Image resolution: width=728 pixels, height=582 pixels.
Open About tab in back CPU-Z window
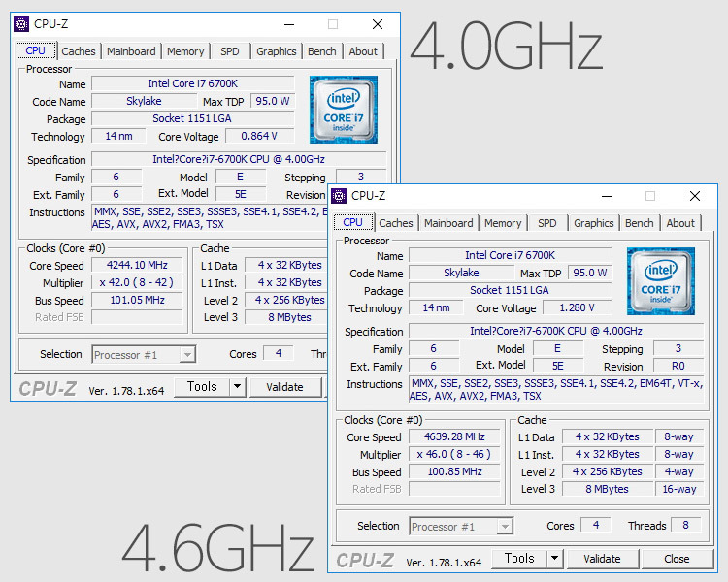[363, 51]
